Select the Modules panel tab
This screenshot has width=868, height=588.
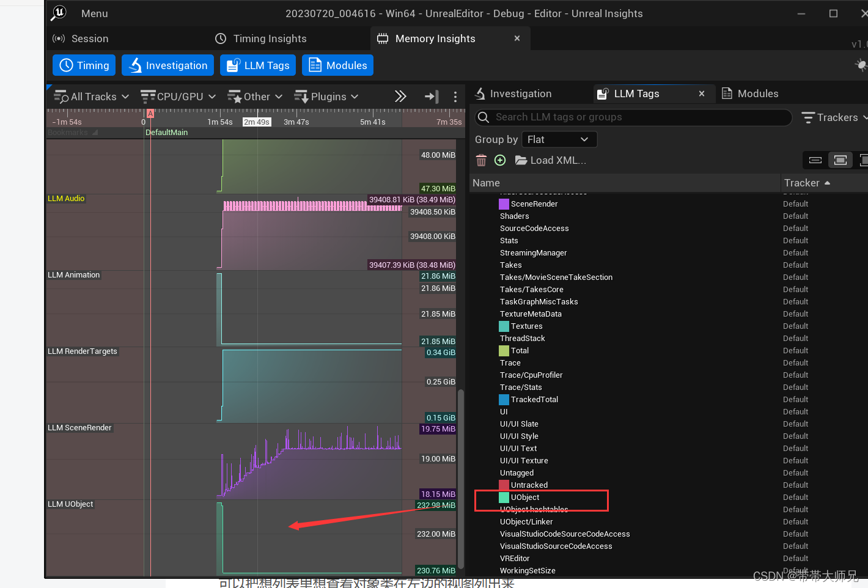[x=750, y=94]
